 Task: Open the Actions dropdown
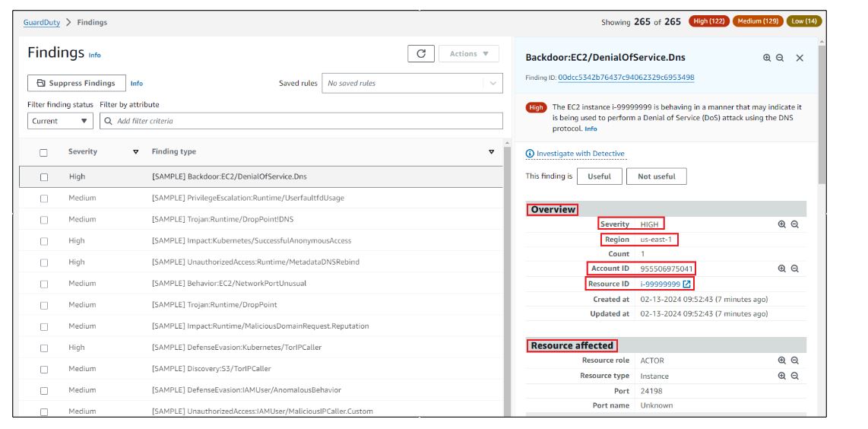coord(469,54)
